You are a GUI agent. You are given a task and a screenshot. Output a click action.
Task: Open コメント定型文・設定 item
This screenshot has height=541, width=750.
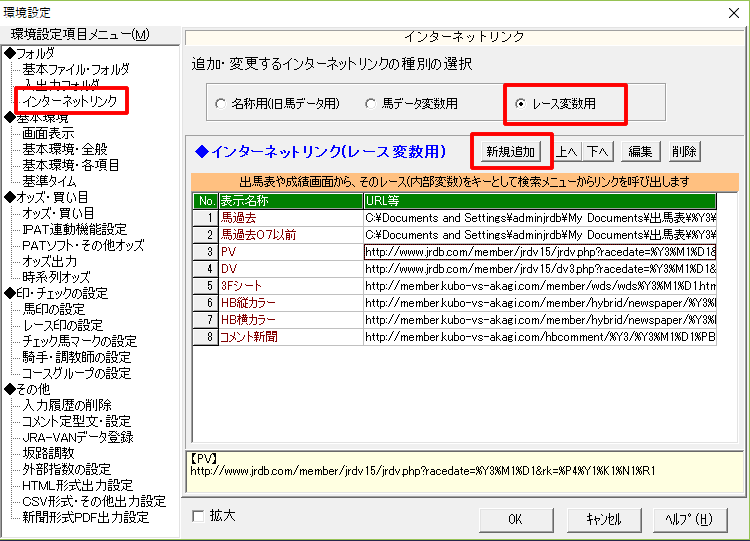tap(77, 421)
